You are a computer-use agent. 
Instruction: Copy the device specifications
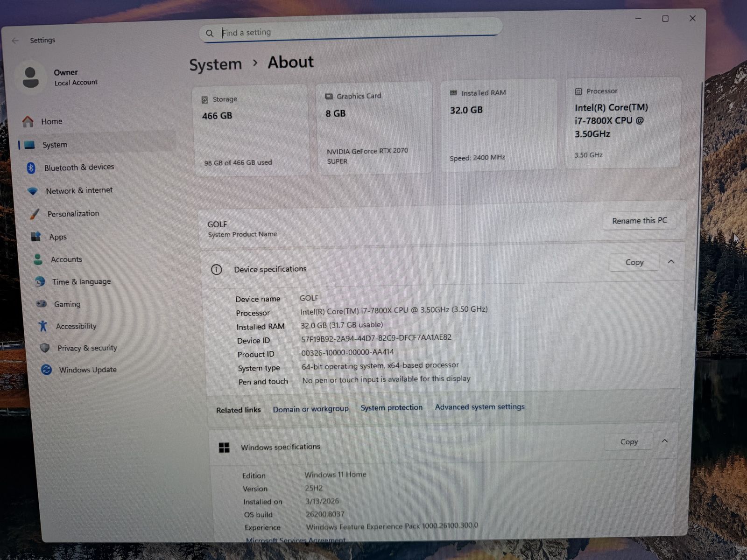(x=634, y=262)
